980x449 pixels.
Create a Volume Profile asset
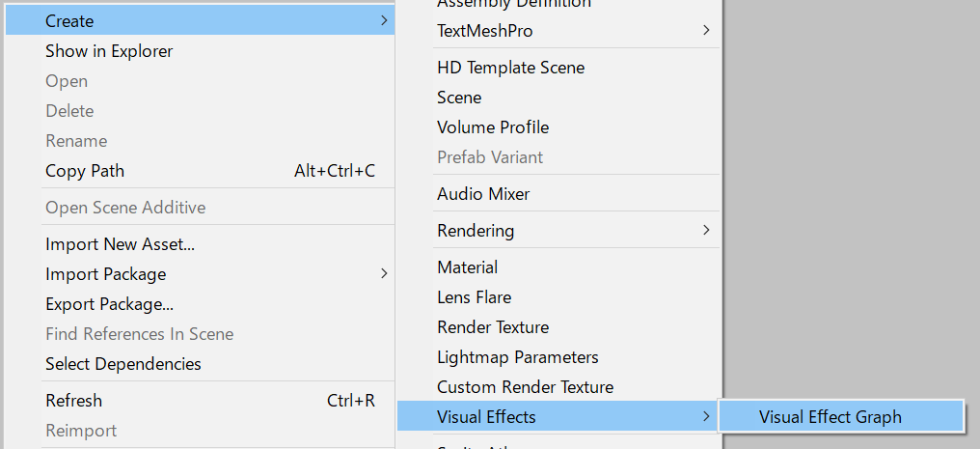(493, 127)
